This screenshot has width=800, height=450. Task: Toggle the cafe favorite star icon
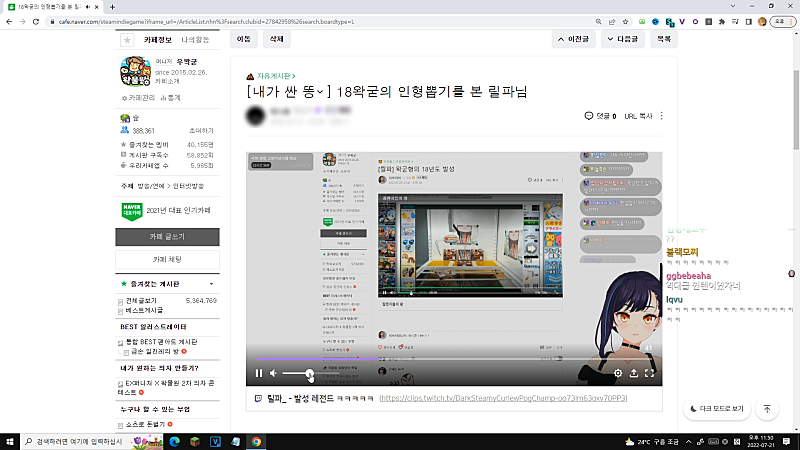click(x=127, y=40)
